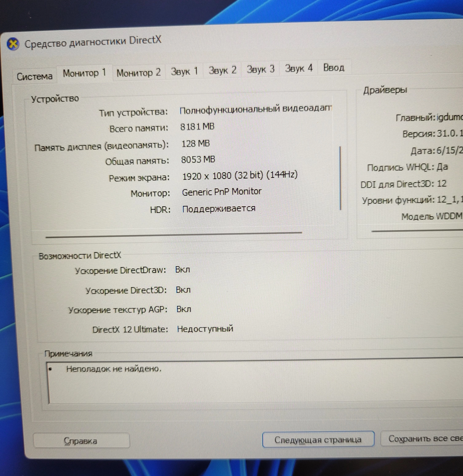
Task: Select the 'Версия:' driver version entry
Action: [x=433, y=134]
